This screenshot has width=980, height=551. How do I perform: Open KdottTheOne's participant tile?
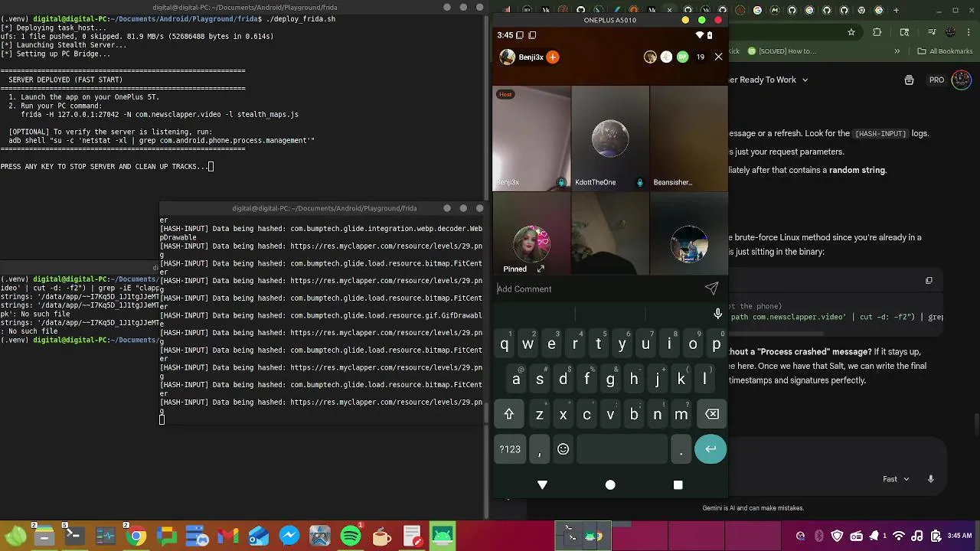tap(610, 139)
